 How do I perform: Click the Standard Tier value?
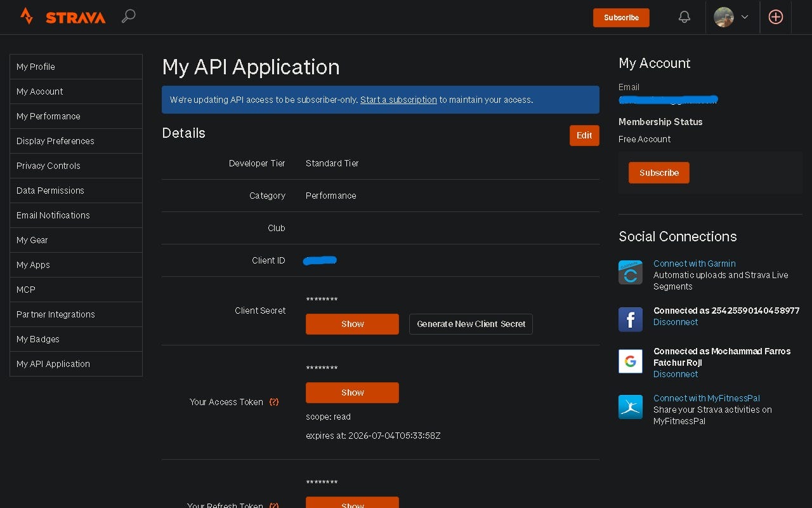tap(332, 163)
